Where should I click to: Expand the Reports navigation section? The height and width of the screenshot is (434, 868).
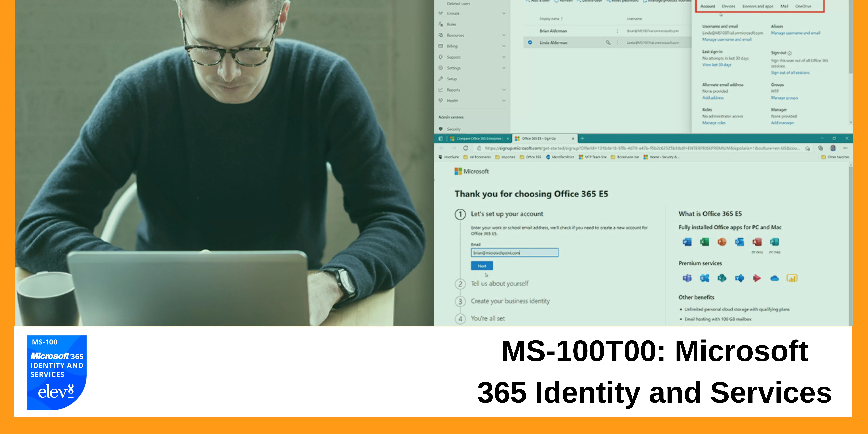coord(504,90)
